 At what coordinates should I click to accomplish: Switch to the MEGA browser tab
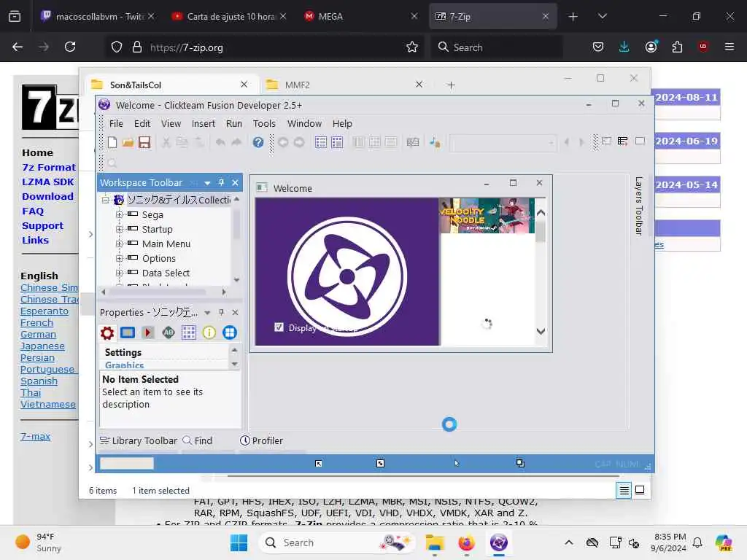(359, 16)
